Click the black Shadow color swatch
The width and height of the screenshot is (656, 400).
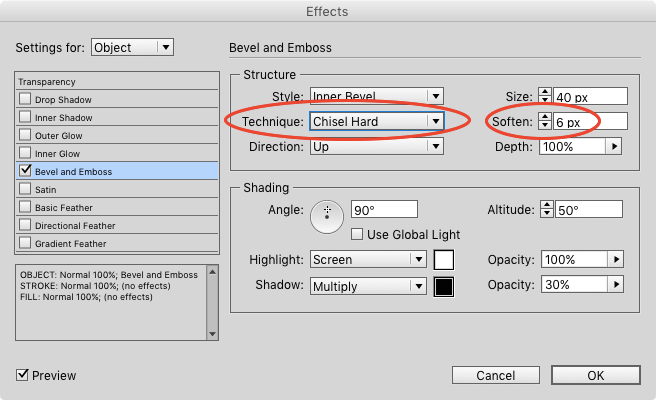click(444, 287)
